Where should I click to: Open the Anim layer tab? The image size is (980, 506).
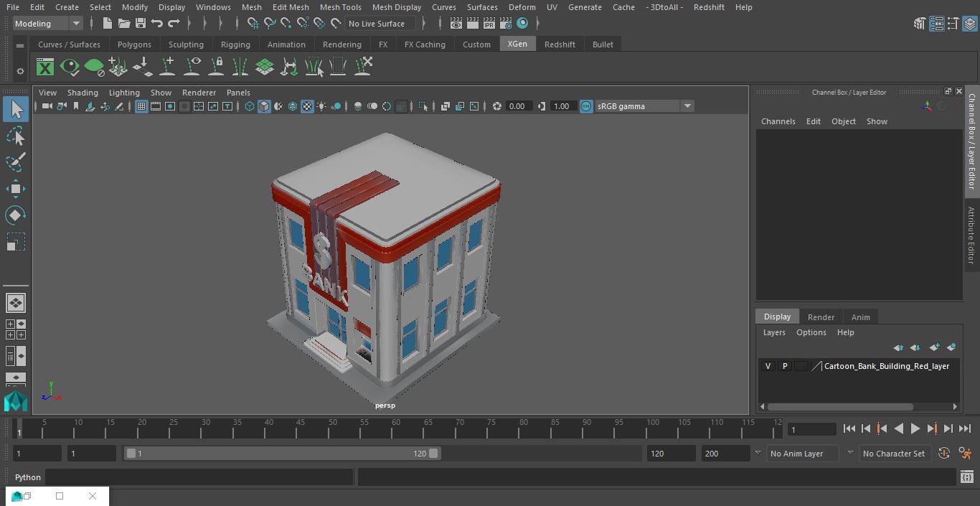pos(860,317)
